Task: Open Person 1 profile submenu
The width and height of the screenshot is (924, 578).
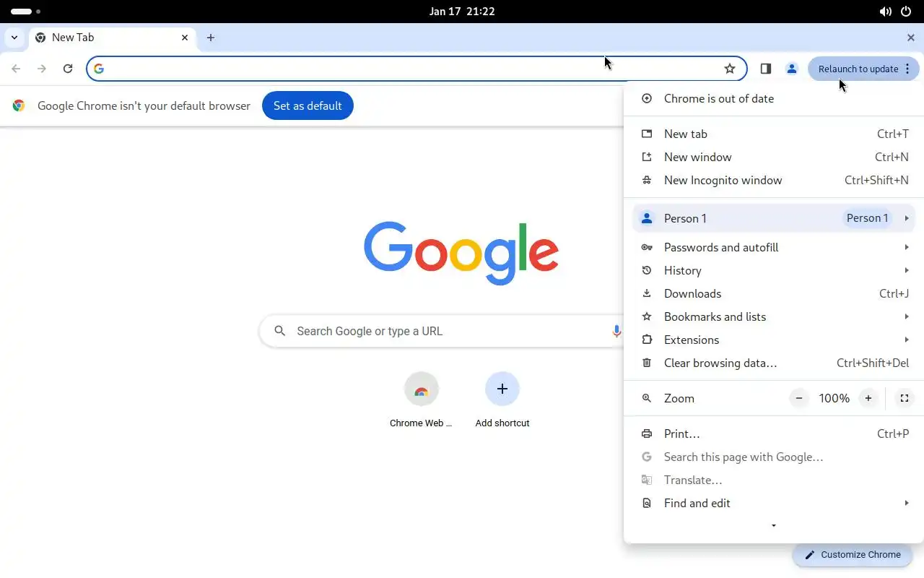Action: point(774,218)
